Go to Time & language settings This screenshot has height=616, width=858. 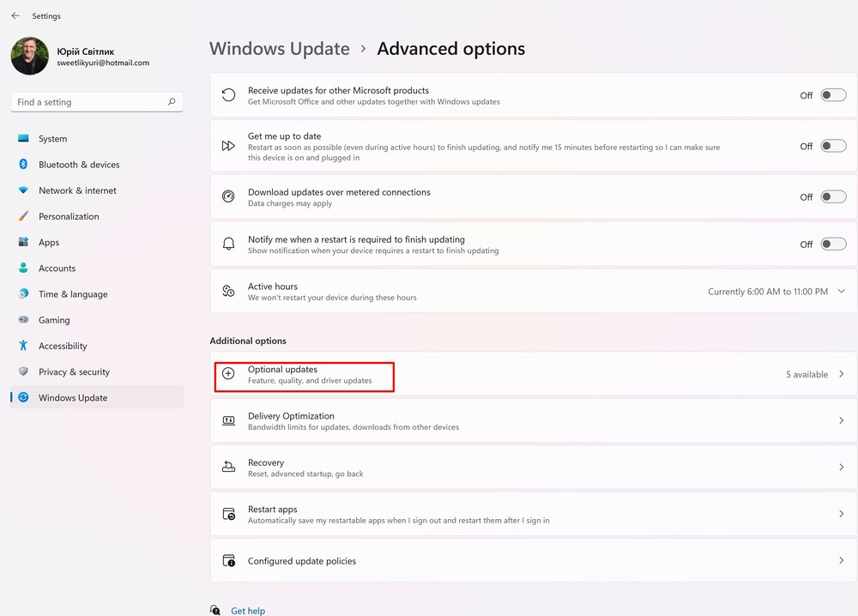click(73, 294)
